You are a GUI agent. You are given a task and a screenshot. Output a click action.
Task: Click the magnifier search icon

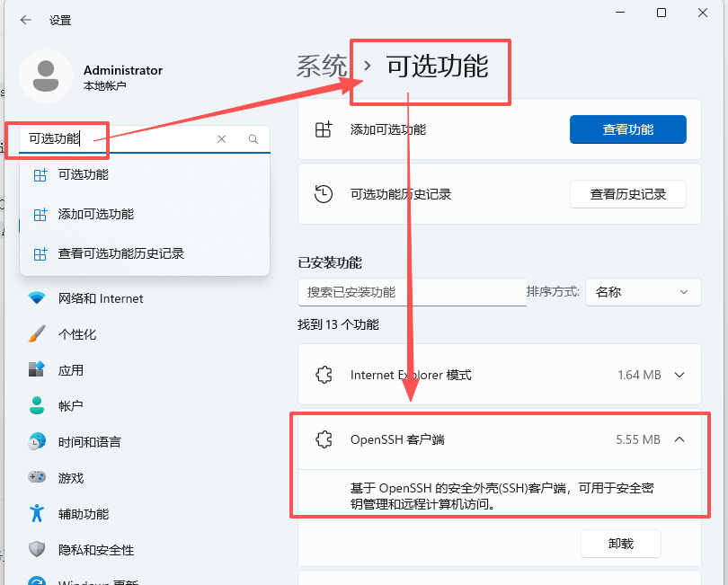253,138
